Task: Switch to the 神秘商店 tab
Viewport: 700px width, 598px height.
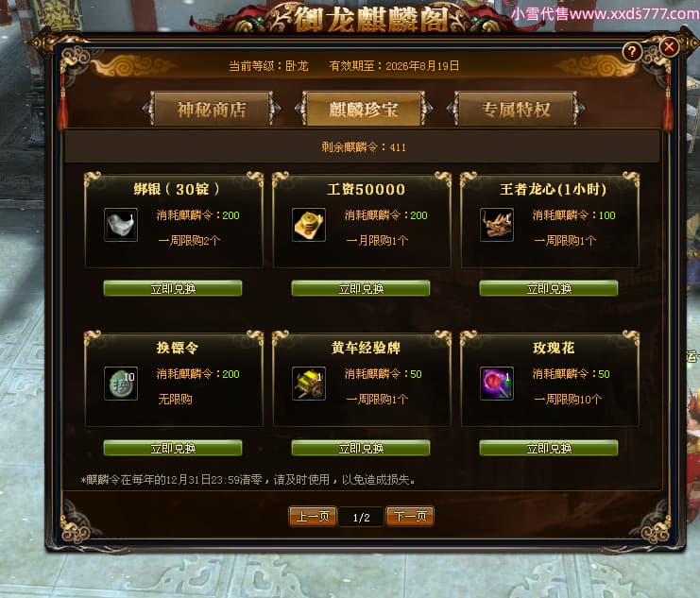Action: pos(212,109)
